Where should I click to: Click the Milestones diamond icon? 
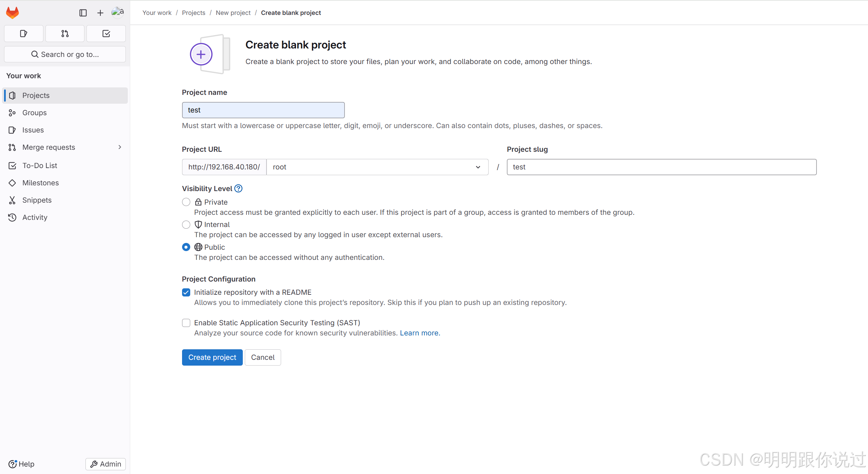[13, 183]
